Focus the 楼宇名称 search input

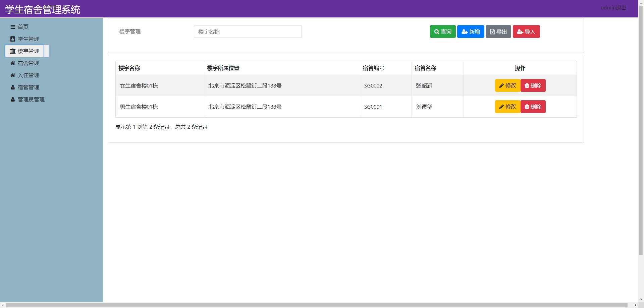[x=248, y=32]
